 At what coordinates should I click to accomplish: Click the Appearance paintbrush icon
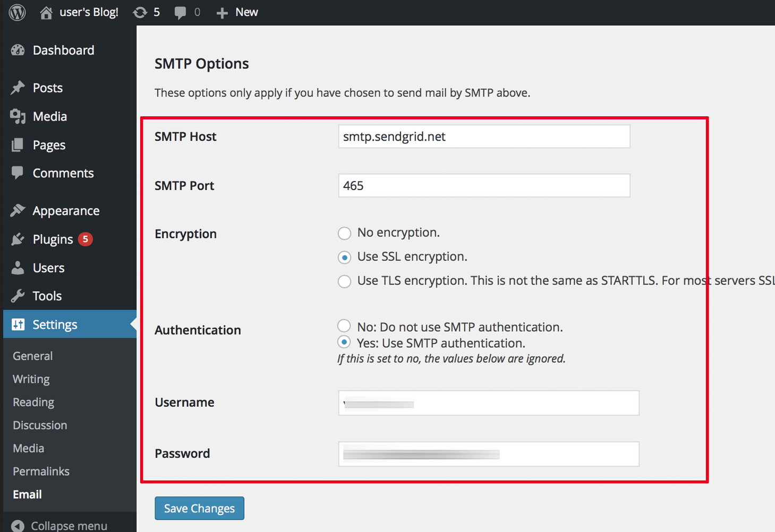point(18,211)
